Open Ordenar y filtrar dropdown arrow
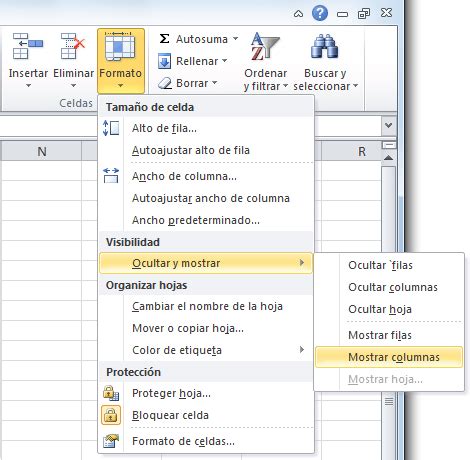The height and width of the screenshot is (460, 470). (285, 86)
